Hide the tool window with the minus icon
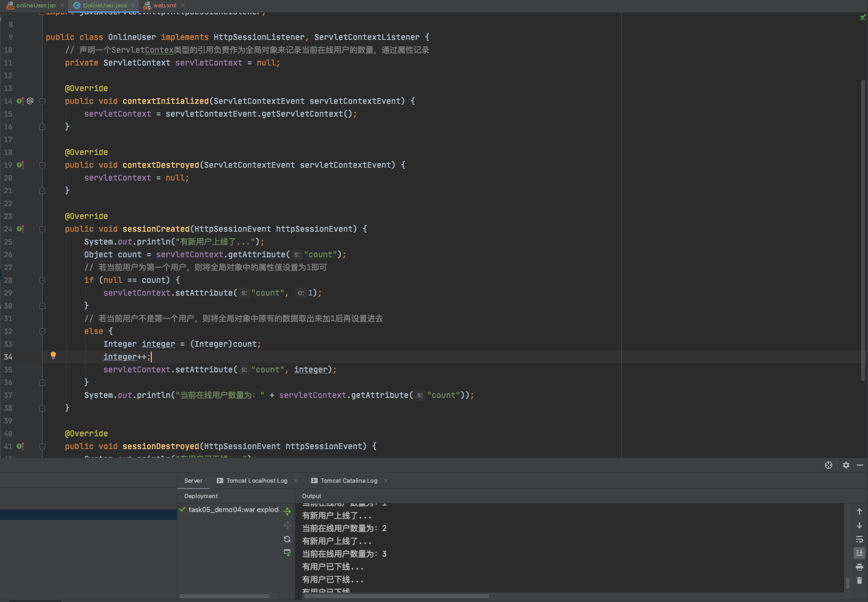The width and height of the screenshot is (868, 602). coord(860,465)
